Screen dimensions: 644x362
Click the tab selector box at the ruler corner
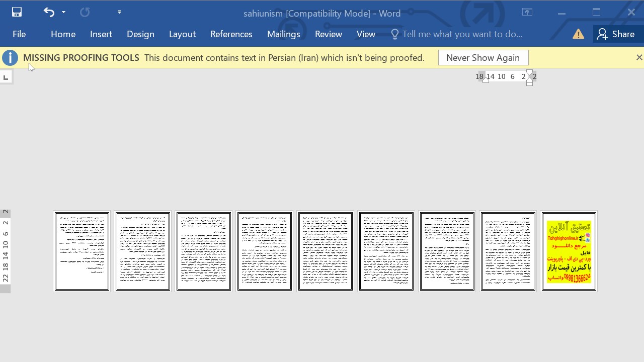pyautogui.click(x=6, y=77)
